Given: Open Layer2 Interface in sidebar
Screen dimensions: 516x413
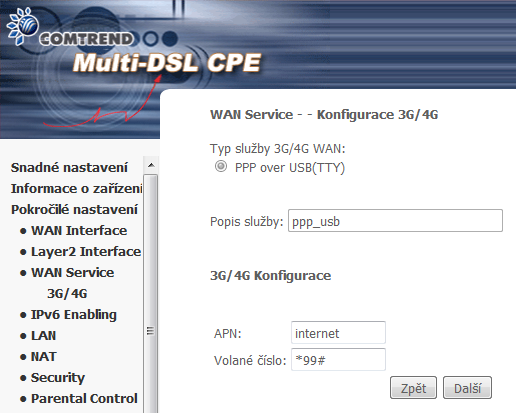Looking at the screenshot, I should pos(86,252).
